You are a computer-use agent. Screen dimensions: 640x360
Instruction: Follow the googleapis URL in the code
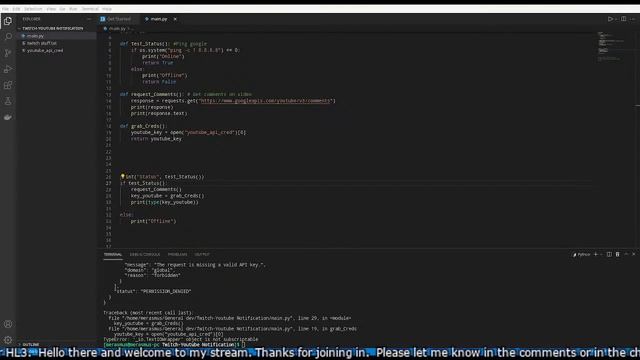265,100
